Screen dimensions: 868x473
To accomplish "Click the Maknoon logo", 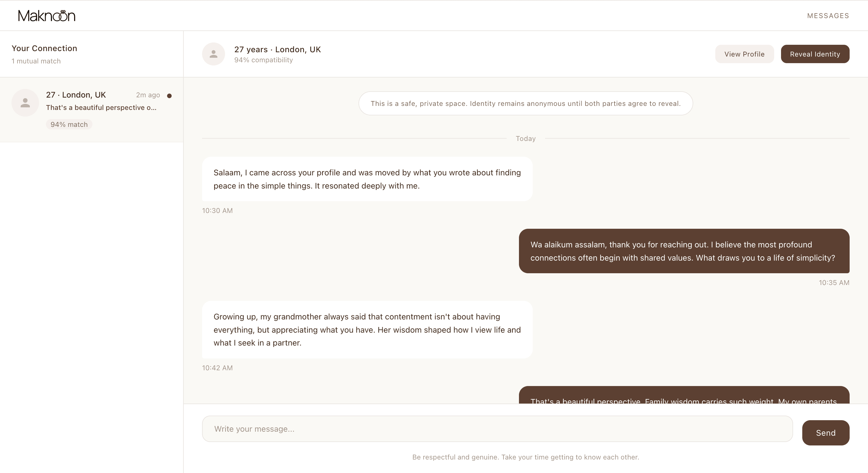I will tap(46, 15).
